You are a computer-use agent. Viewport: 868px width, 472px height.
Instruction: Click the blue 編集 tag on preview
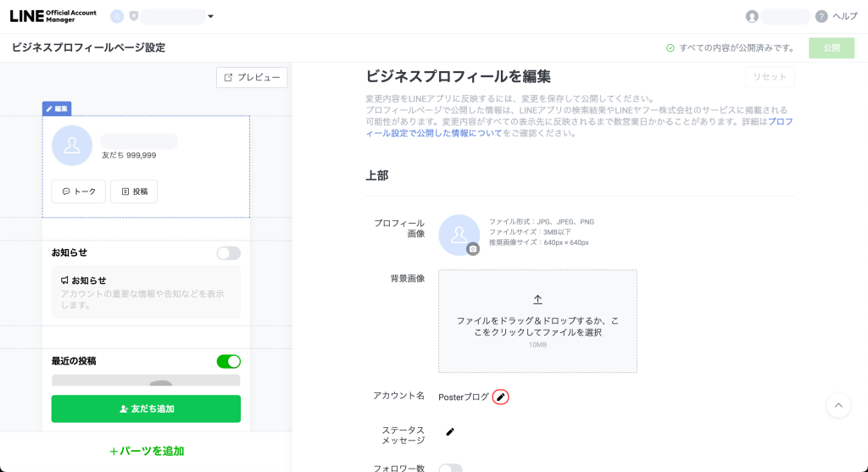[57, 108]
